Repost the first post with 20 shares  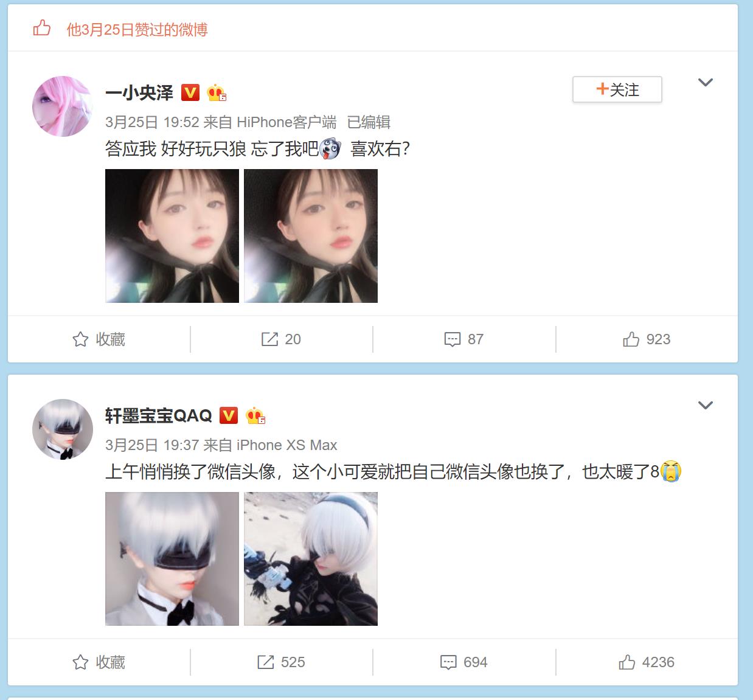[281, 339]
